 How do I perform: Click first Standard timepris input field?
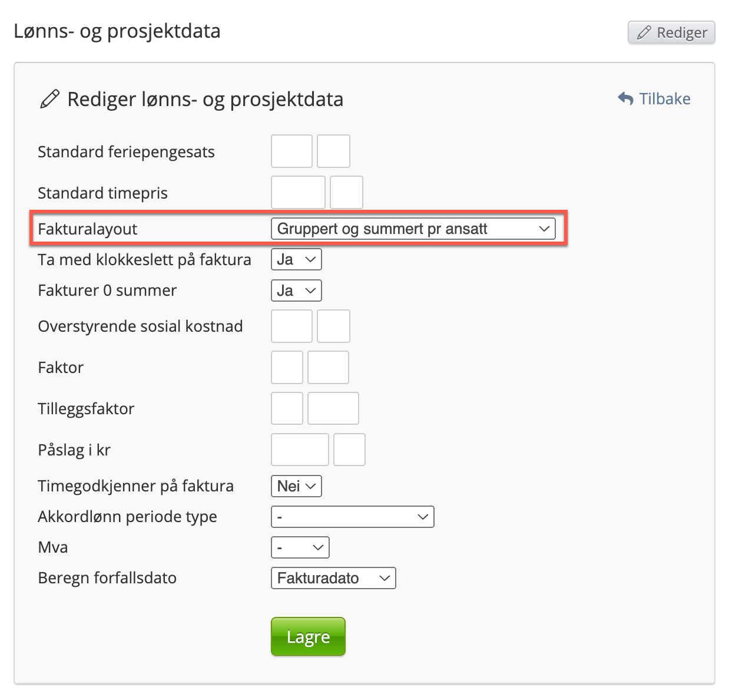298,193
